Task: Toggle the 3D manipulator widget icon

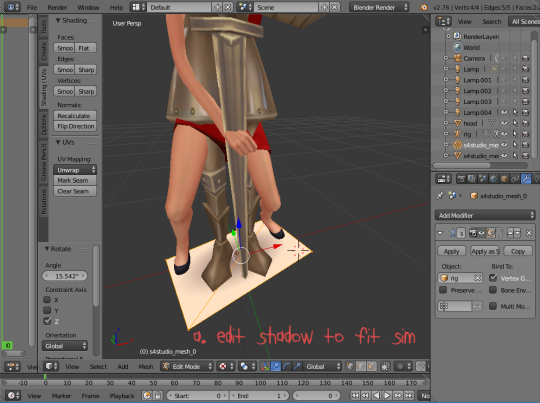Action: tap(264, 366)
